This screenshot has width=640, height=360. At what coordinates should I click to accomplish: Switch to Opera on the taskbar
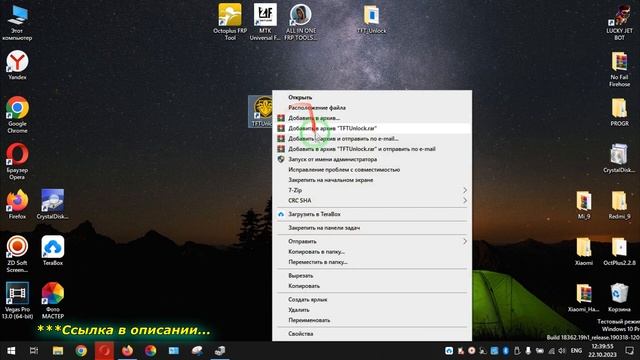[x=104, y=351]
